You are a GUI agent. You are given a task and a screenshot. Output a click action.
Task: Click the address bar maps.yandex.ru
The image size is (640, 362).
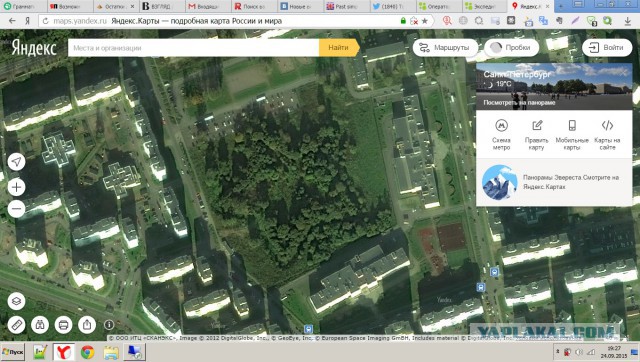tap(80, 21)
